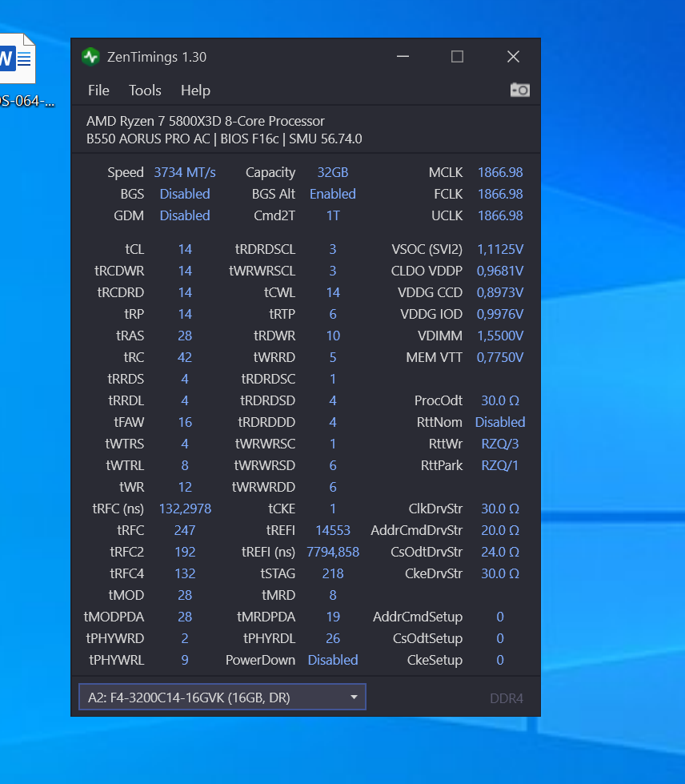Click the tWR value 12
The height and width of the screenshot is (784, 685).
pyautogui.click(x=185, y=487)
